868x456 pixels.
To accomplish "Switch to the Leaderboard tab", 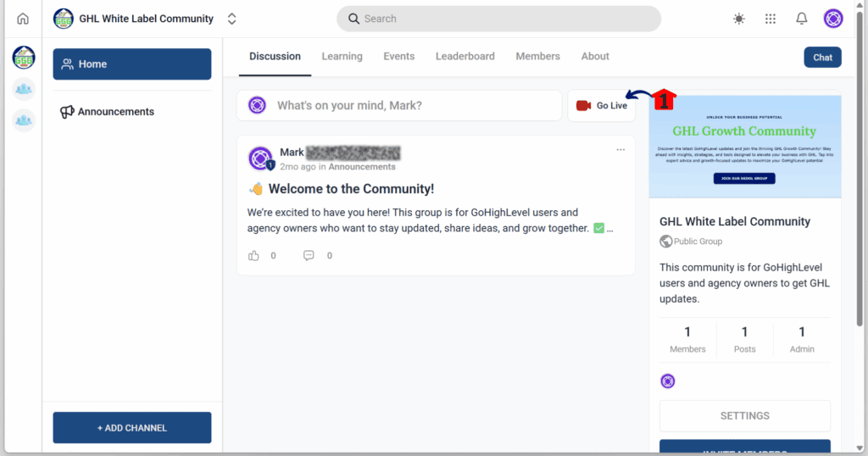I will click(x=465, y=57).
